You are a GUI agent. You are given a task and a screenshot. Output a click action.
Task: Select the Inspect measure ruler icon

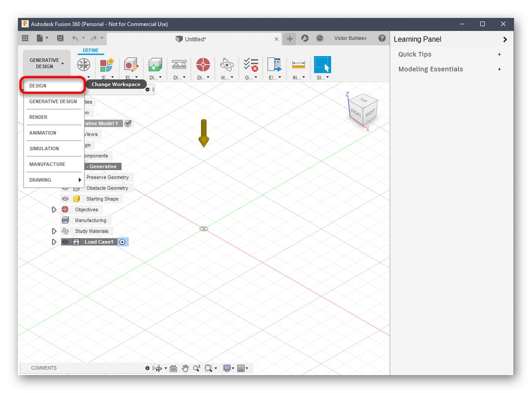[x=298, y=64]
